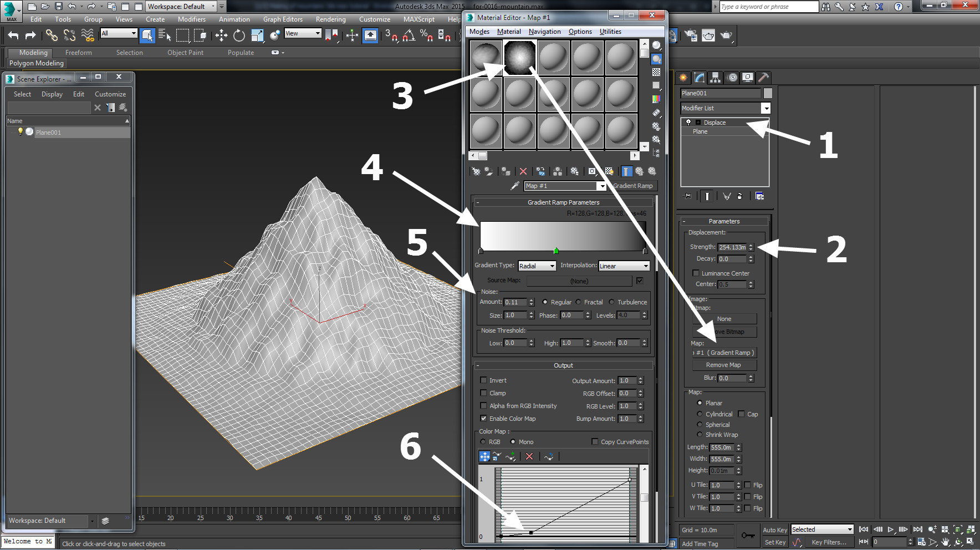980x550 pixels.
Task: Toggle the Displace modifier lightbulb
Action: click(688, 123)
